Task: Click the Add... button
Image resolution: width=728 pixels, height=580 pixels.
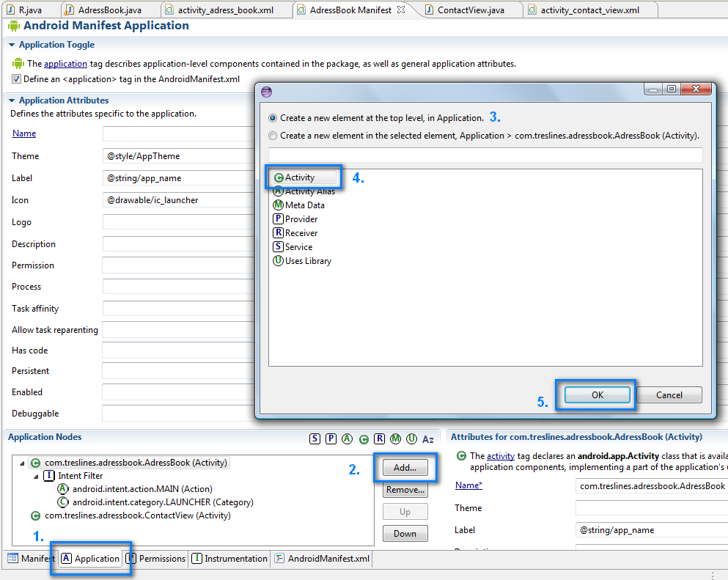Action: [405, 468]
